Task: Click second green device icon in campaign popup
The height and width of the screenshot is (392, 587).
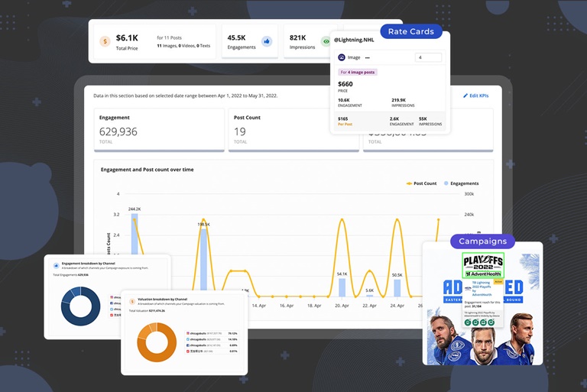Action: point(475,322)
